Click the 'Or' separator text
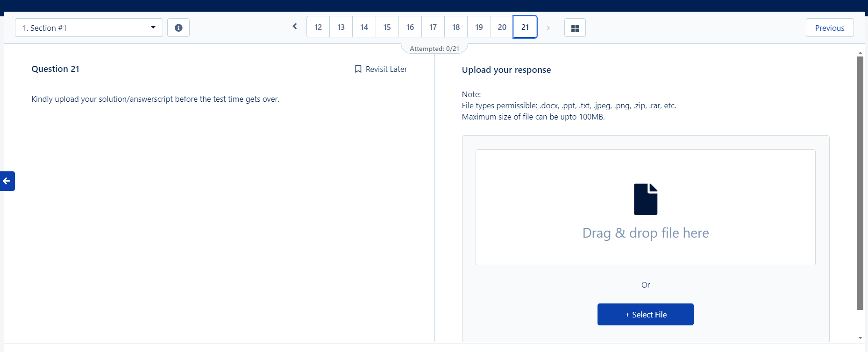Image resolution: width=868 pixels, height=352 pixels. 645,285
